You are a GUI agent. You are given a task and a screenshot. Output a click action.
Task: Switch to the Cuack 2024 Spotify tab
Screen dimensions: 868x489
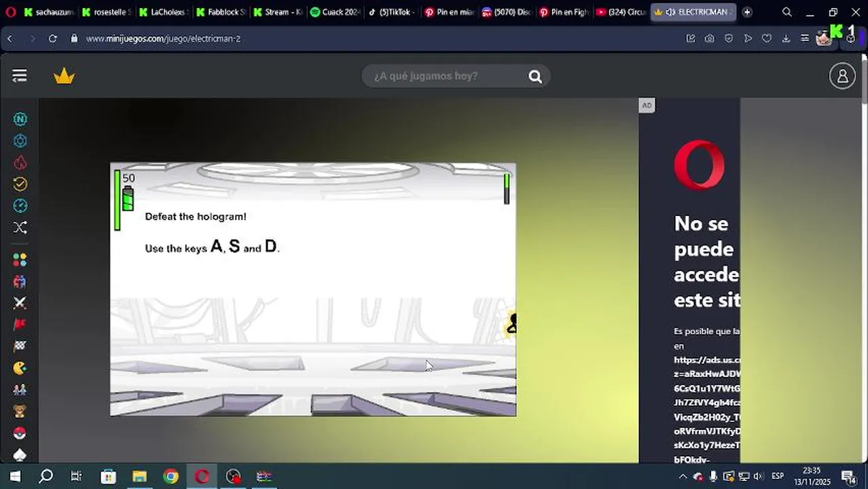click(334, 12)
